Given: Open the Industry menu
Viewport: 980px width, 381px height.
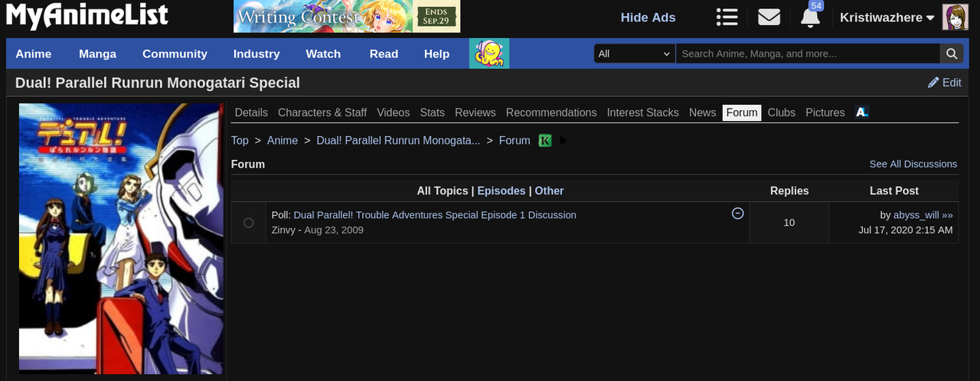Looking at the screenshot, I should pos(256,54).
